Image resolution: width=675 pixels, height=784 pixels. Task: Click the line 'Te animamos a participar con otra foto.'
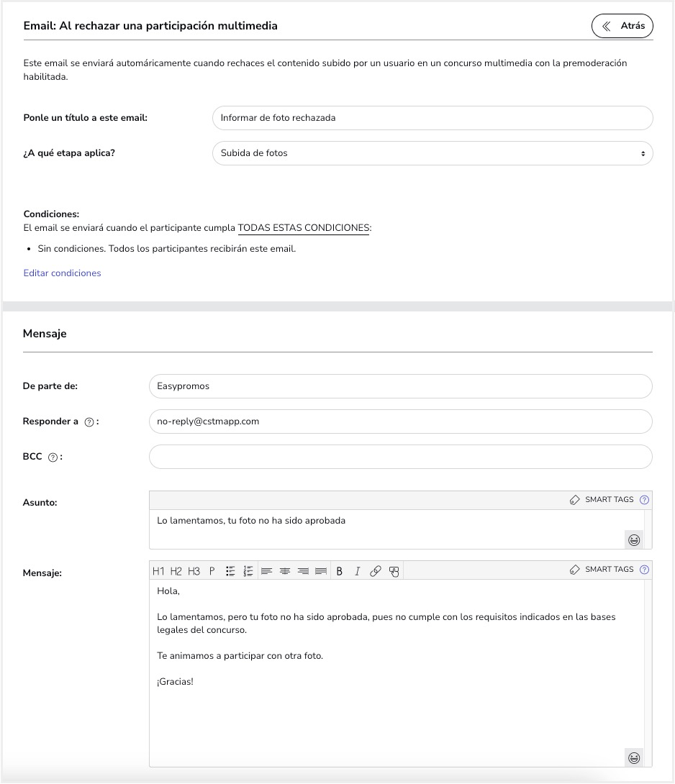coord(240,655)
